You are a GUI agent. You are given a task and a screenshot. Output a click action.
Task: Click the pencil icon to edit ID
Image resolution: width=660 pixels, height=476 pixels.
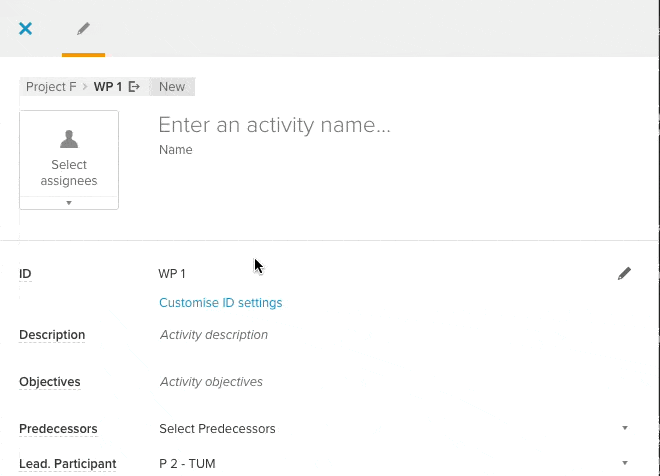click(624, 274)
